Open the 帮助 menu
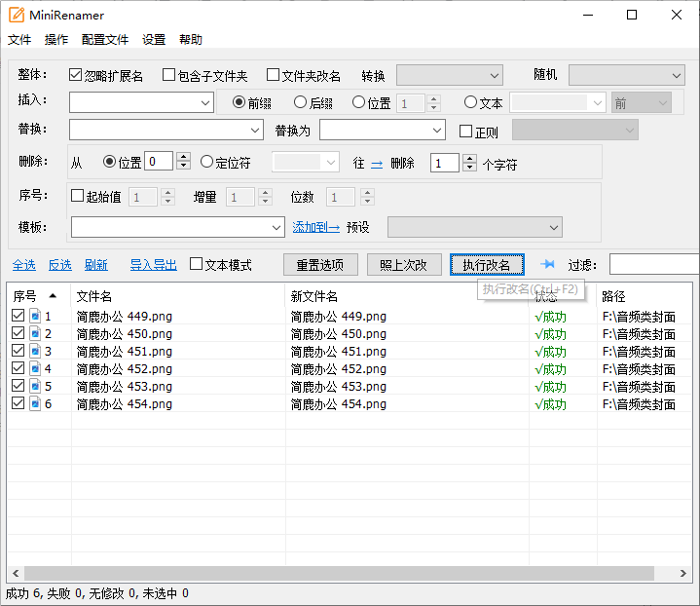Viewport: 700px width, 606px height. (191, 40)
